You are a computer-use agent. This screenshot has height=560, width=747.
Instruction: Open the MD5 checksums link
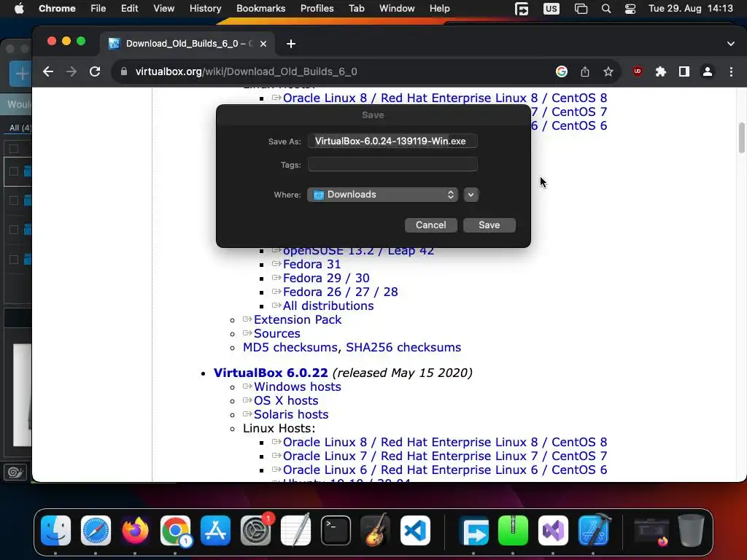pos(290,348)
